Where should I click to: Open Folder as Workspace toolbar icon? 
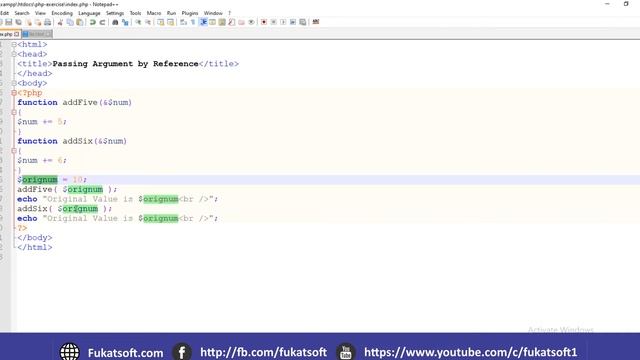241,22
